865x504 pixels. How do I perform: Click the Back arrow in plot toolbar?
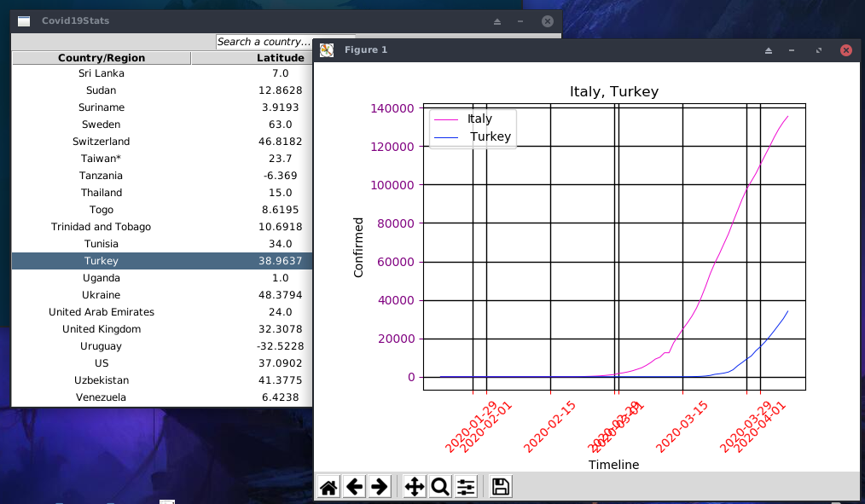click(x=354, y=487)
